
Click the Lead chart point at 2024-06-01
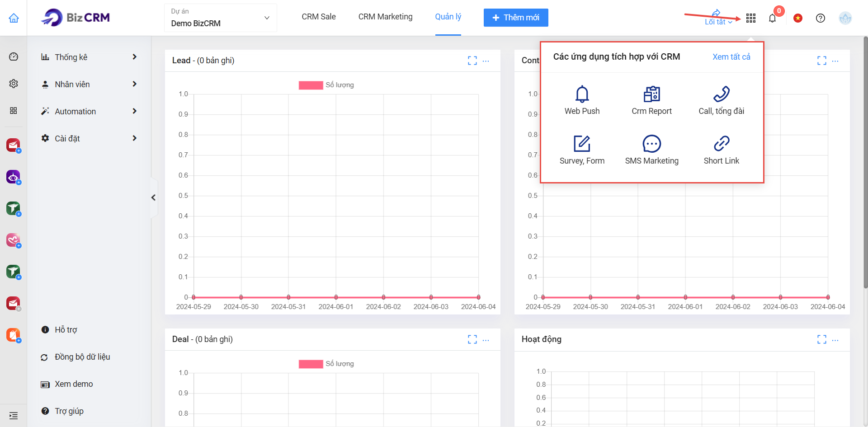(x=336, y=297)
